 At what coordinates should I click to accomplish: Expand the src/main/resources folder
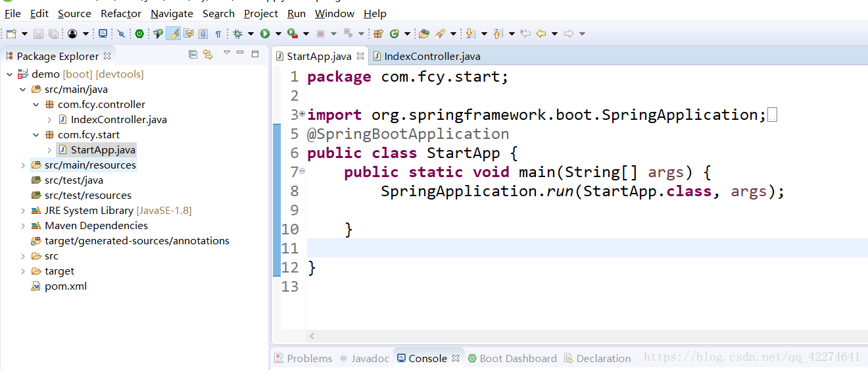[x=23, y=165]
